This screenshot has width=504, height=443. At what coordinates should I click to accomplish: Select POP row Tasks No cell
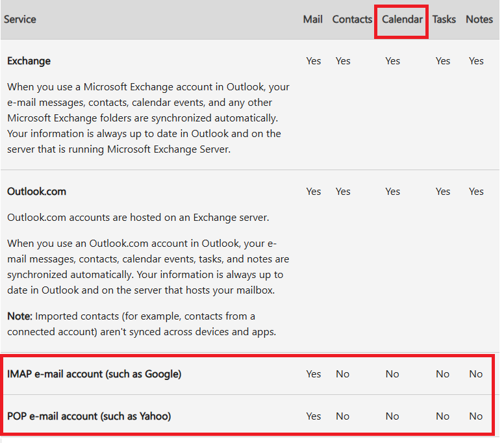pyautogui.click(x=442, y=416)
